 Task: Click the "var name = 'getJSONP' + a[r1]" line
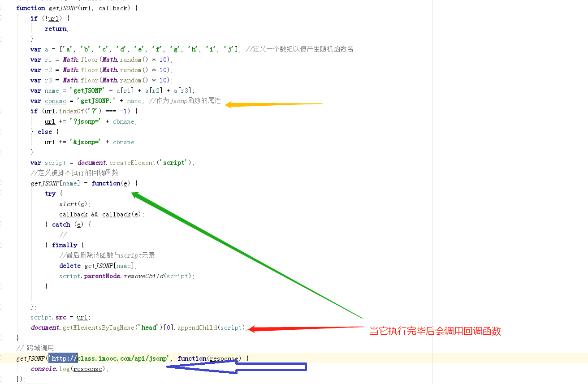(x=112, y=91)
